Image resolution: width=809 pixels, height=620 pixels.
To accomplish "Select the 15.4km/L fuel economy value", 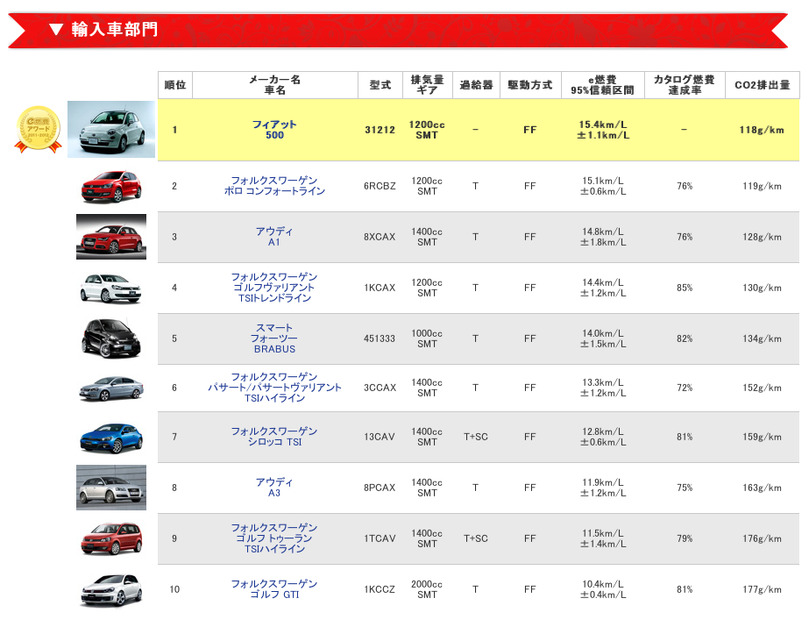I will click(603, 124).
